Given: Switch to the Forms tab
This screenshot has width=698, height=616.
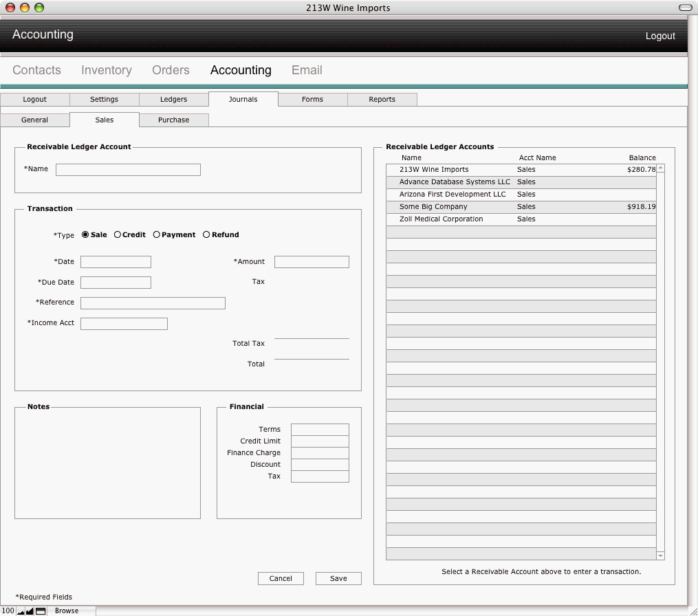Looking at the screenshot, I should click(x=312, y=99).
